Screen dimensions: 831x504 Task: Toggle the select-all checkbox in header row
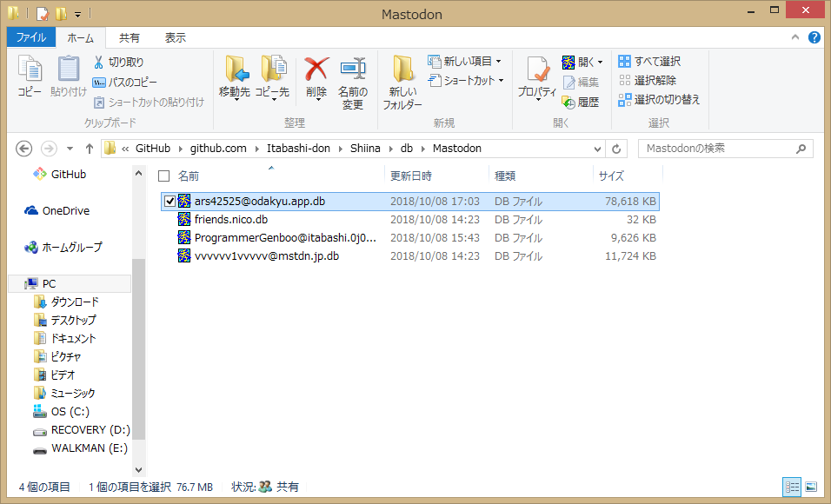163,176
